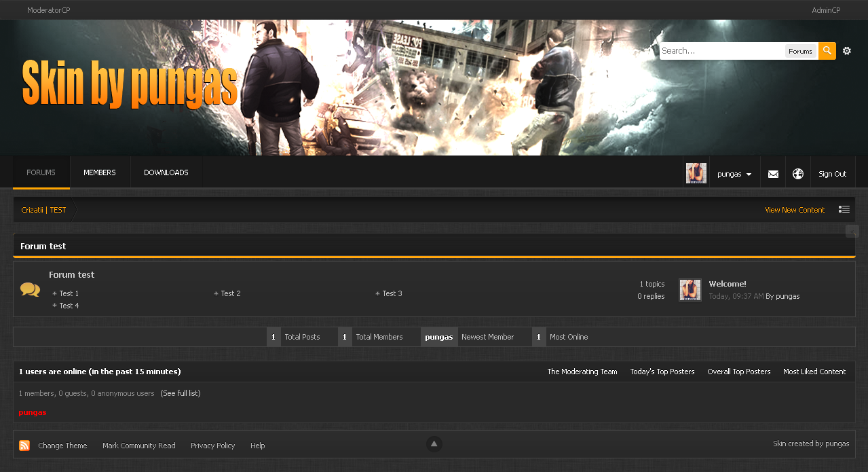
Task: Click the RSS feed icon
Action: [24, 446]
